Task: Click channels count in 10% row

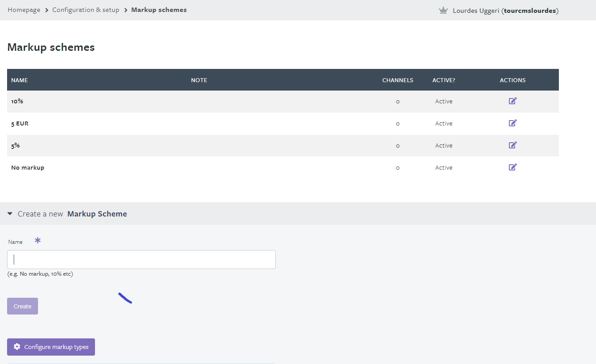Action: tap(398, 102)
